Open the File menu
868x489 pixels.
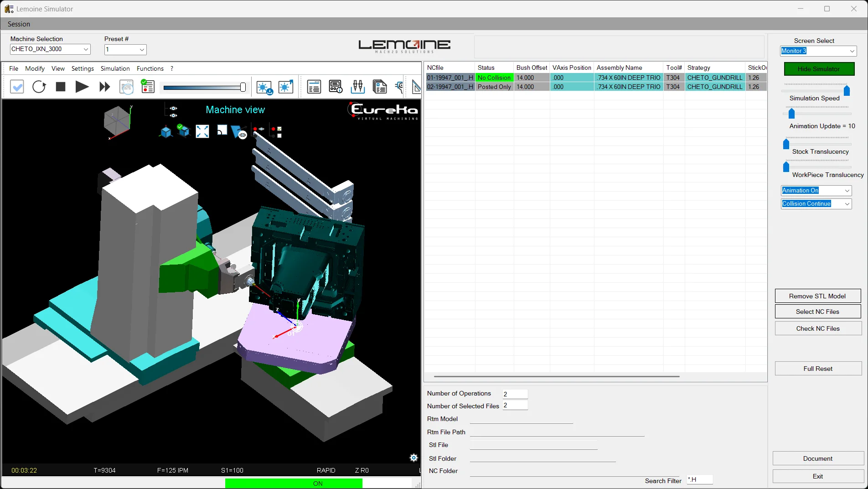(x=14, y=68)
